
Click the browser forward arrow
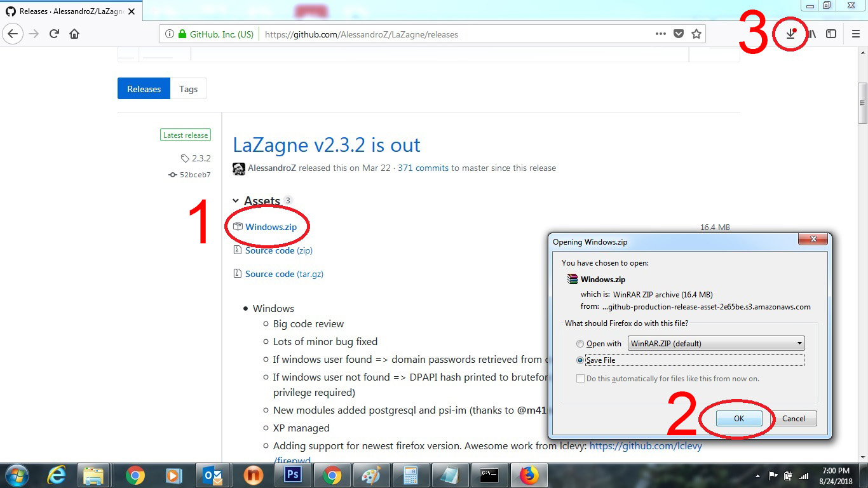(x=34, y=34)
